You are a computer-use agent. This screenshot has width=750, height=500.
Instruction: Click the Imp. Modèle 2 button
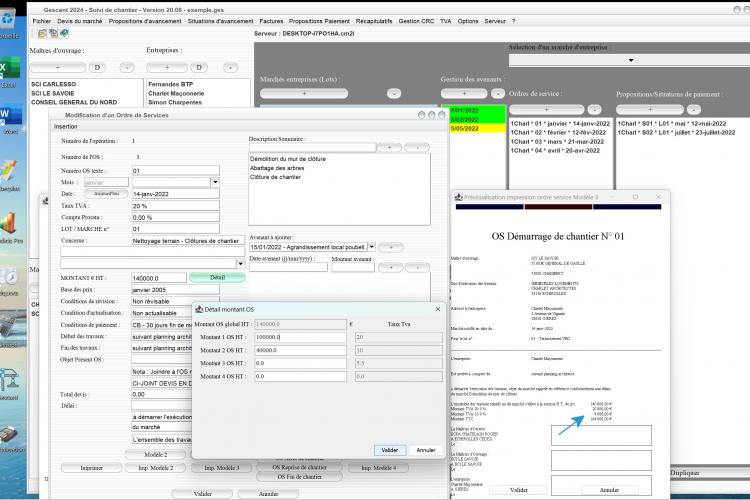click(155, 467)
